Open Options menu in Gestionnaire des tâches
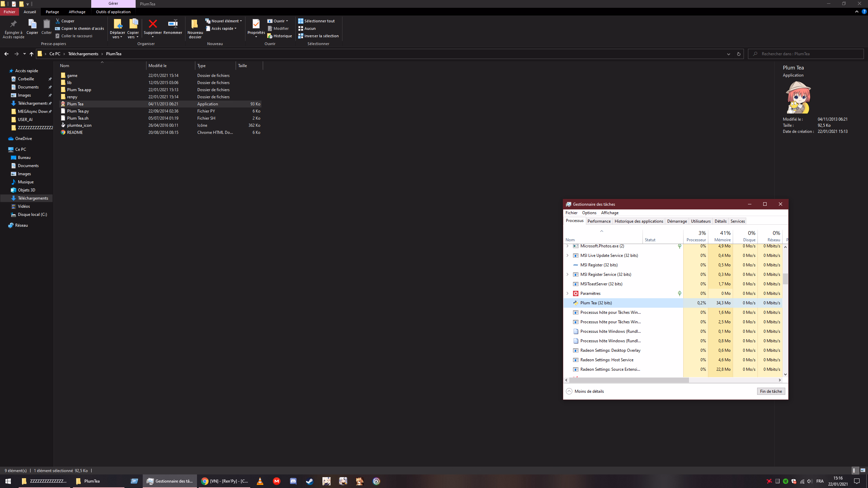868x488 pixels. [589, 213]
